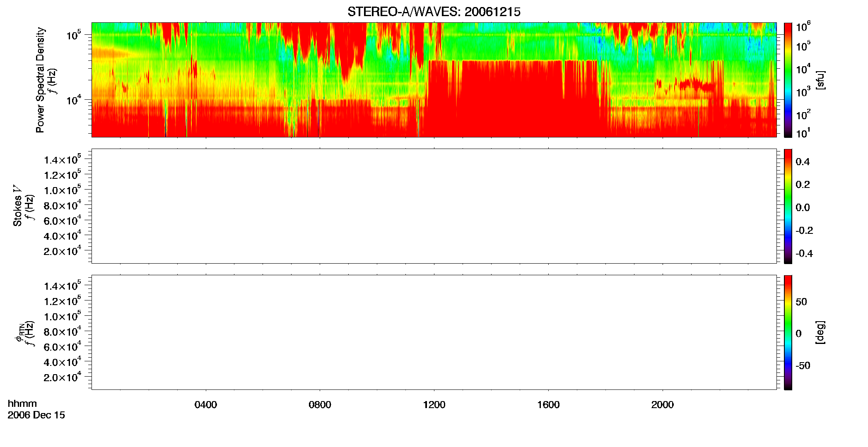Click the 2000 time tick label
Image resolution: width=868 pixels, height=447 pixels.
click(662, 405)
